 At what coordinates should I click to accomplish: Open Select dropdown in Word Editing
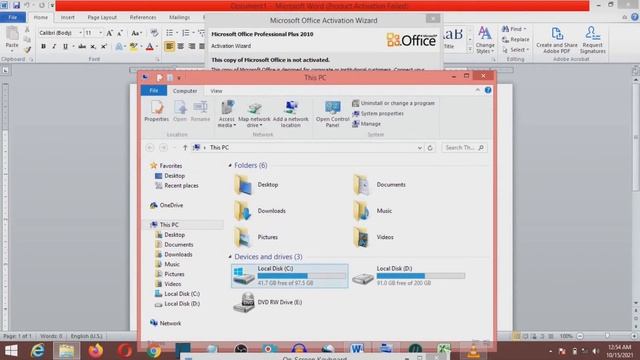515,50
